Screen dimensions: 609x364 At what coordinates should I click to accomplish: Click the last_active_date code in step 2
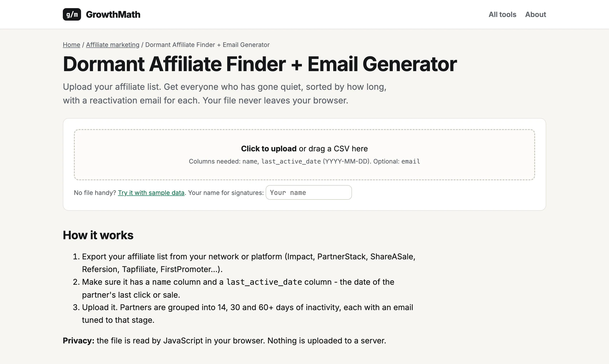[264, 282]
